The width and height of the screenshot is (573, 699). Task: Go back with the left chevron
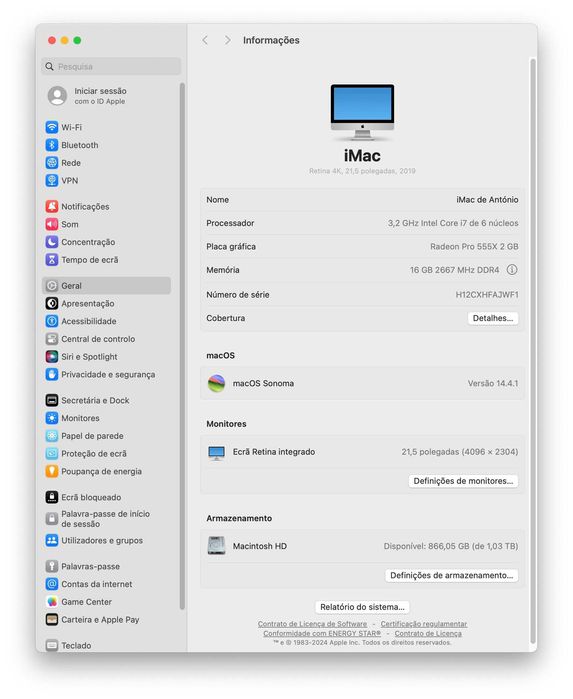(x=205, y=40)
